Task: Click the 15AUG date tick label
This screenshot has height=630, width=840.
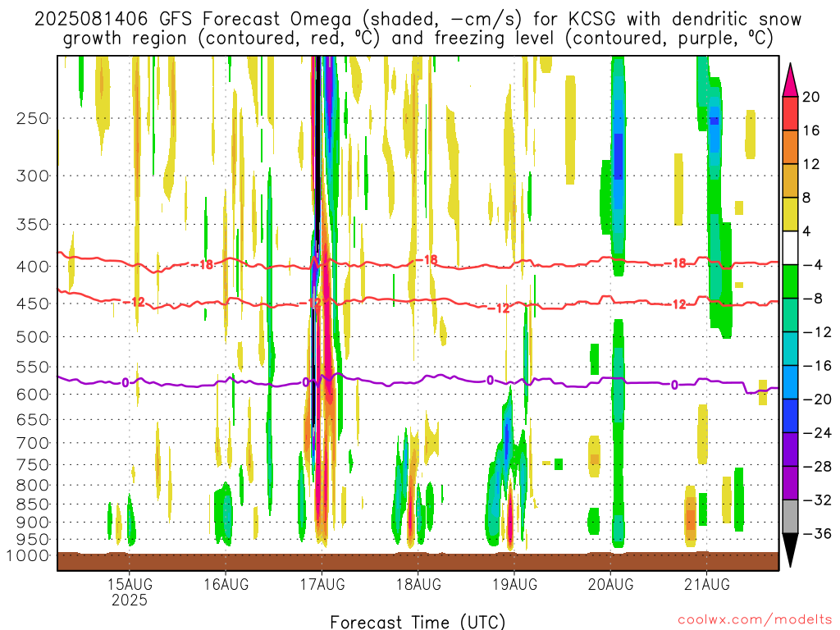Action: click(130, 584)
